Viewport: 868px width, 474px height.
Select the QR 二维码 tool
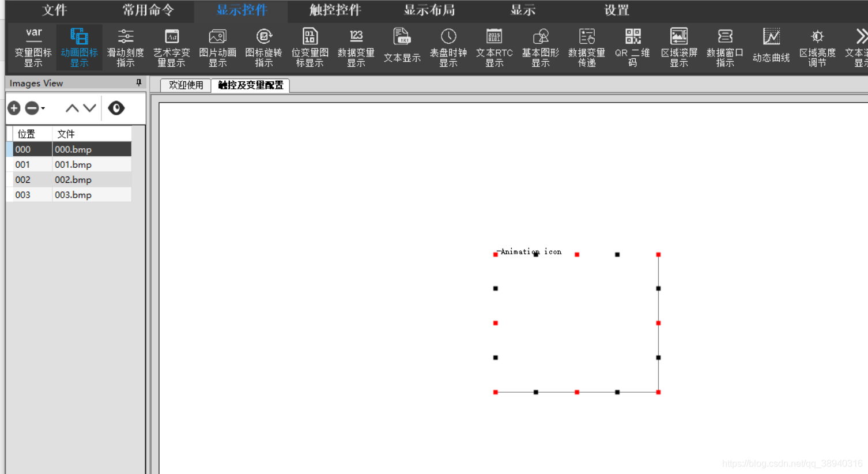click(633, 47)
